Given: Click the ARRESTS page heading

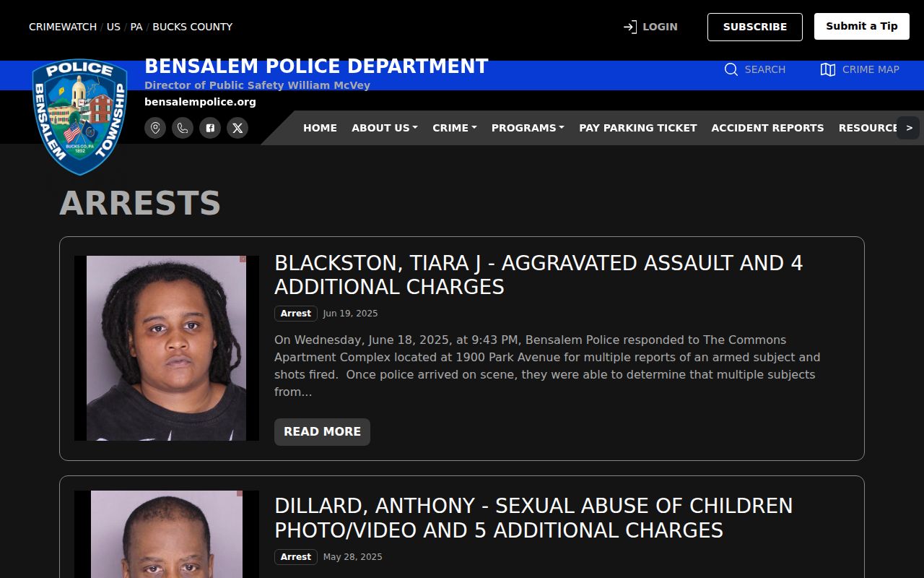Looking at the screenshot, I should point(140,203).
